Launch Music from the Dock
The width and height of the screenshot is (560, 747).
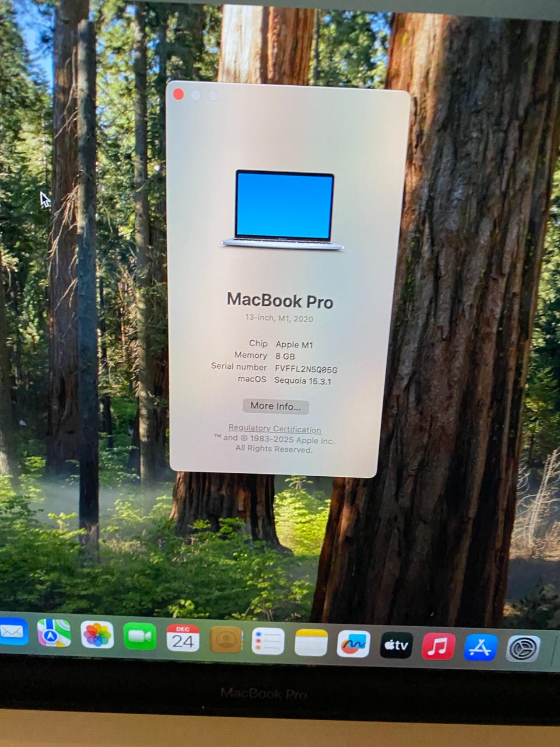439,647
